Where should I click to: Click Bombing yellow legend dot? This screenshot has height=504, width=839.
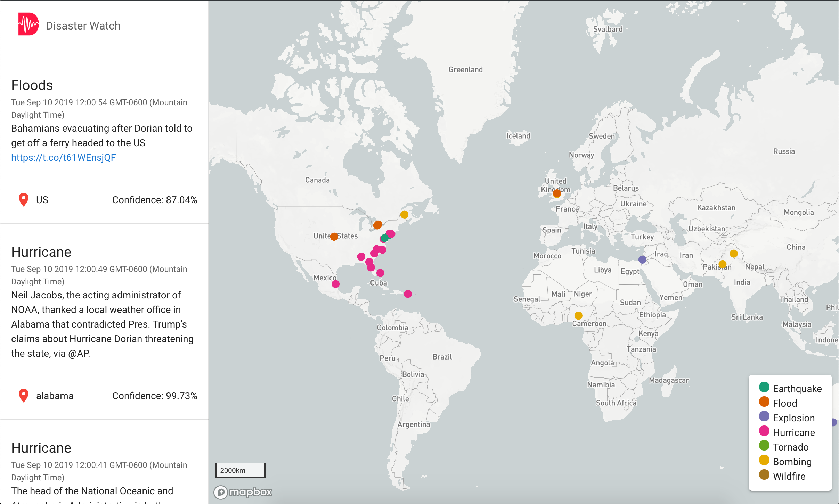(x=764, y=460)
